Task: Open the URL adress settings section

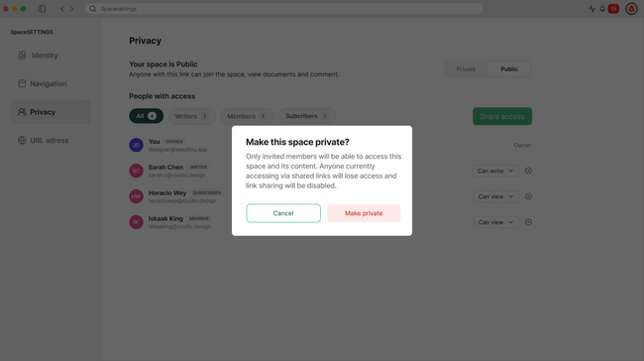Action: [x=51, y=140]
